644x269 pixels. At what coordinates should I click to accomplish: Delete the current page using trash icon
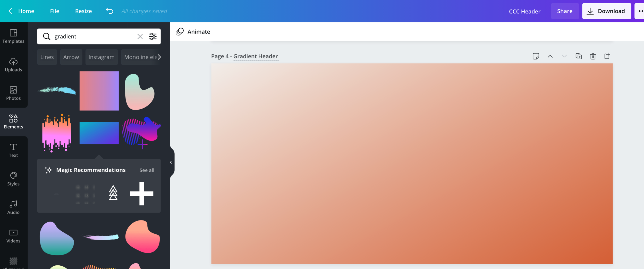(593, 56)
